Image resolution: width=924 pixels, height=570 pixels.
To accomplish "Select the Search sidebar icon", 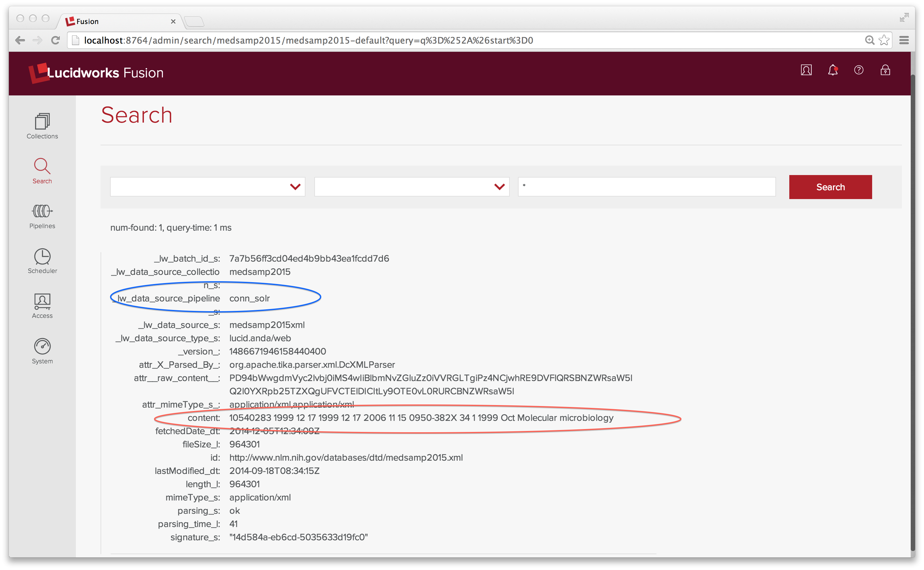I will (x=42, y=171).
